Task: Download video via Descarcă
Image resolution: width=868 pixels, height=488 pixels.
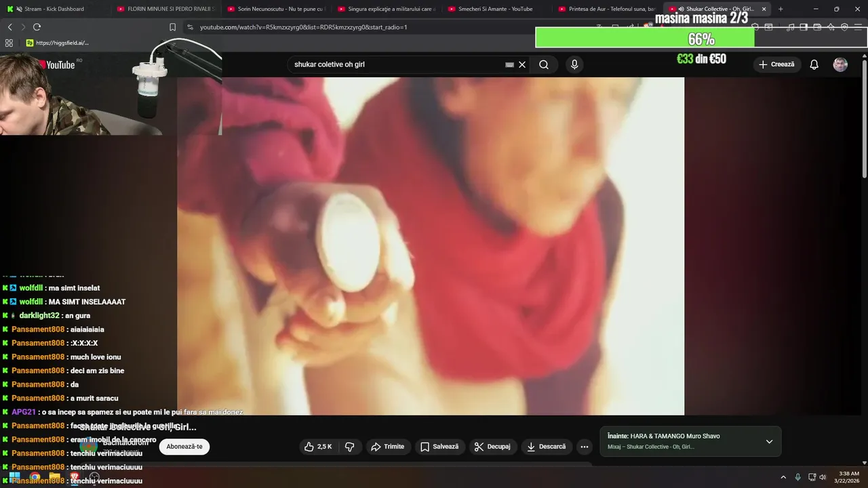Action: click(x=547, y=447)
